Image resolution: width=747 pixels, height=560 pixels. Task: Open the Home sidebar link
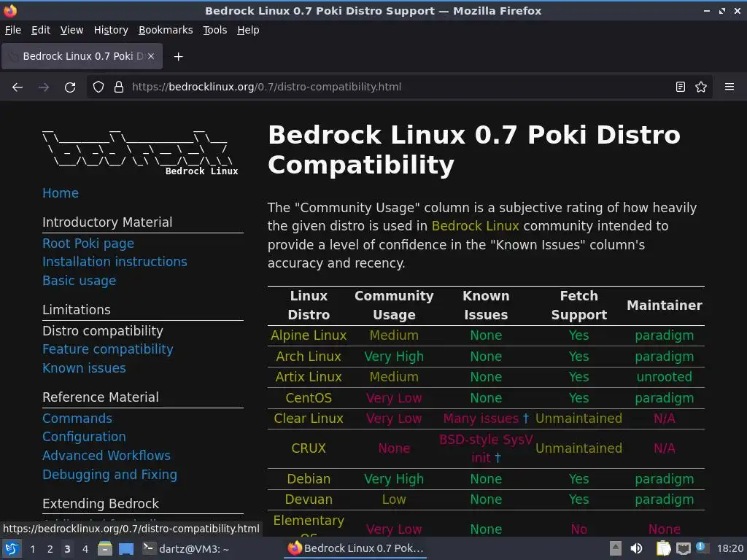[61, 193]
